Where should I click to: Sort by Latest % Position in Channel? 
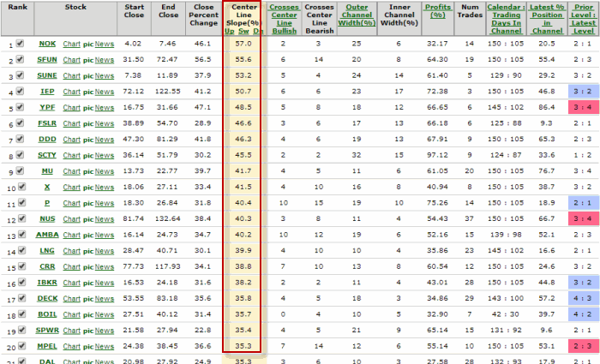coord(547,19)
